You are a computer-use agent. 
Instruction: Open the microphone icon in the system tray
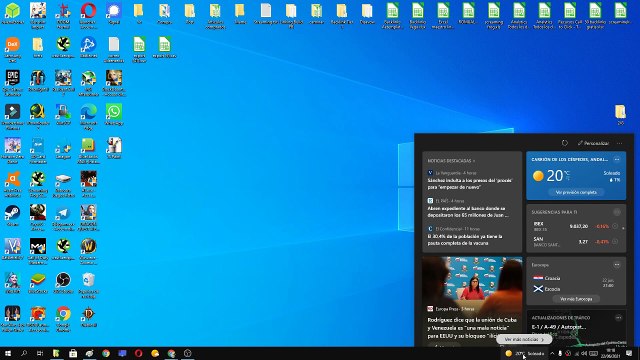point(560,353)
